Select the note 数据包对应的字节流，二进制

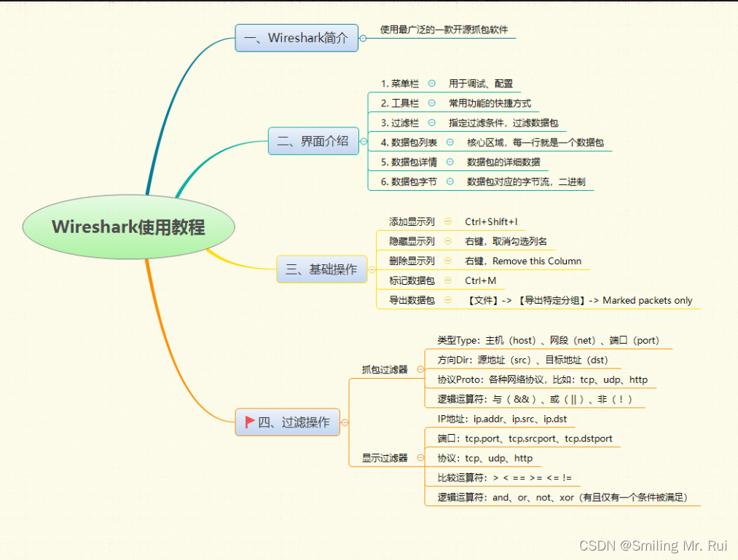526,181
